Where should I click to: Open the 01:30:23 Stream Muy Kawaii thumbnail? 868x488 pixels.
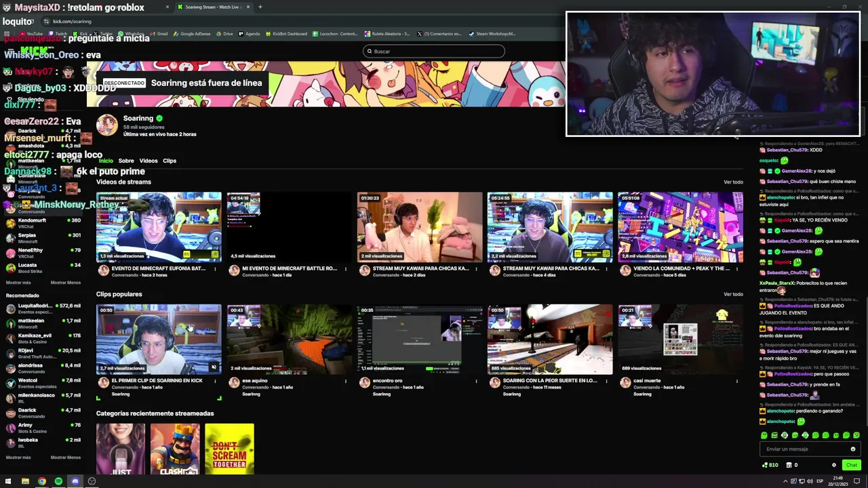[x=420, y=227]
